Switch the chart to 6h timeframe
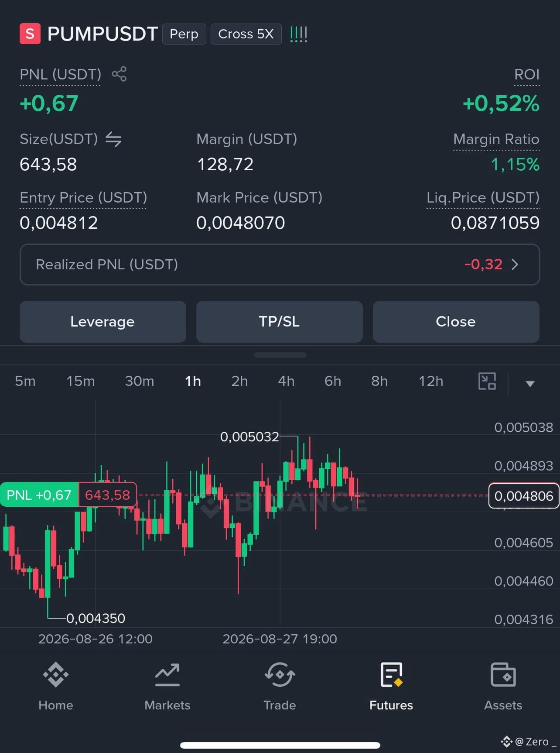The height and width of the screenshot is (753, 560). pyautogui.click(x=333, y=381)
